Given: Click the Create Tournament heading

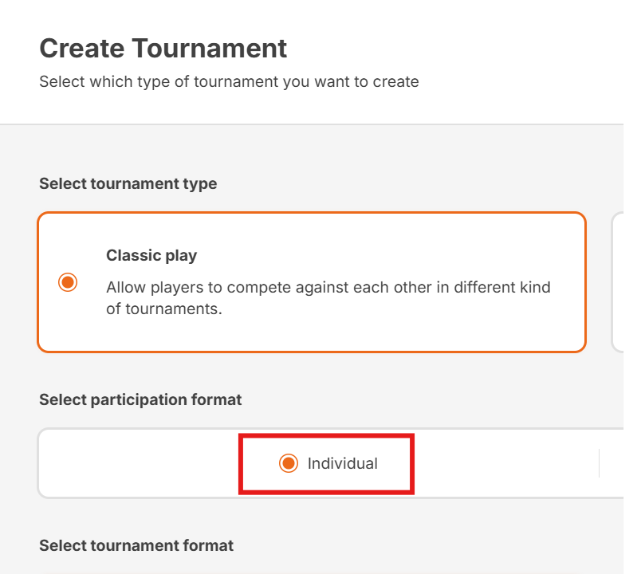Looking at the screenshot, I should point(163,48).
